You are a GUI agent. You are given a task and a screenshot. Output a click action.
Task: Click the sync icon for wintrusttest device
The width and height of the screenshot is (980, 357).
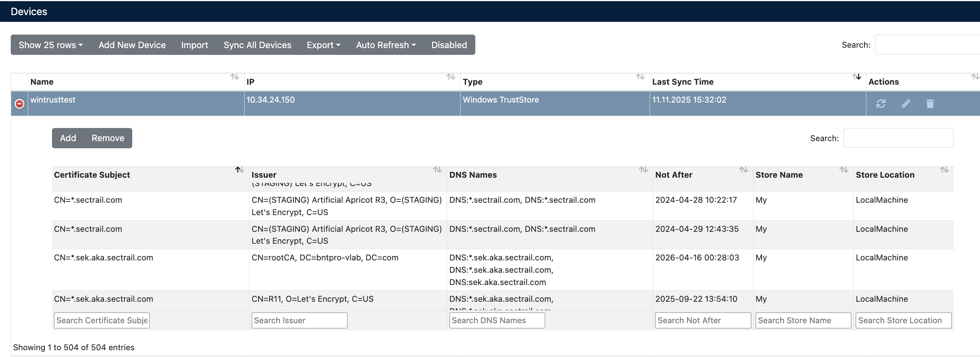click(881, 104)
